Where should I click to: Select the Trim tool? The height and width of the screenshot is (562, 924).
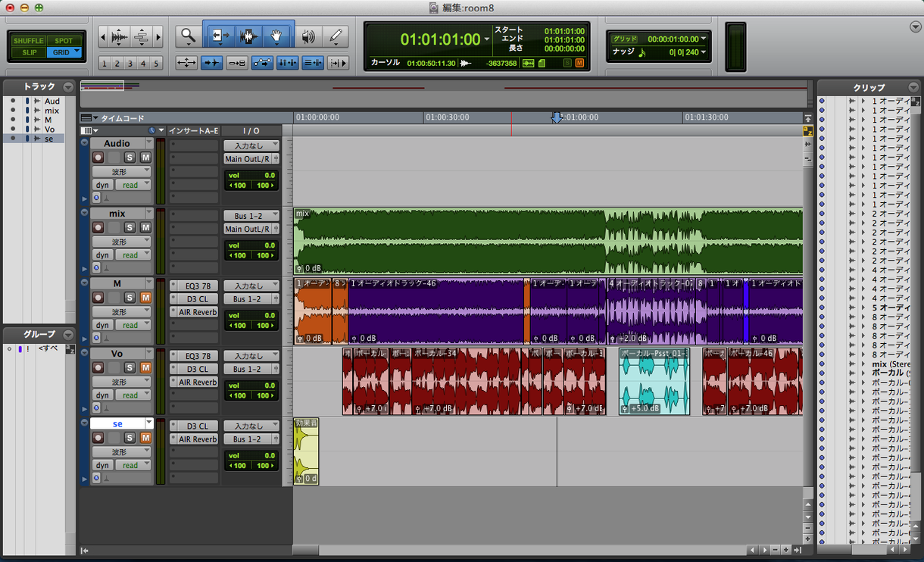[x=220, y=36]
